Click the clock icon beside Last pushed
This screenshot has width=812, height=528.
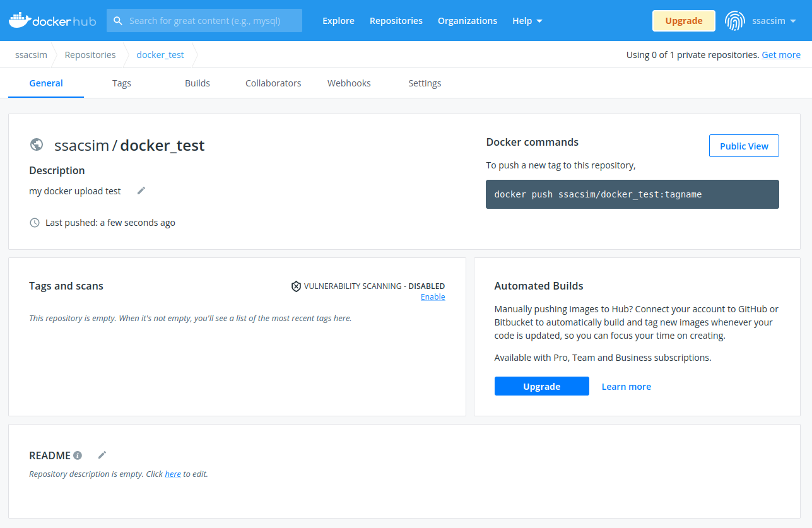point(35,223)
